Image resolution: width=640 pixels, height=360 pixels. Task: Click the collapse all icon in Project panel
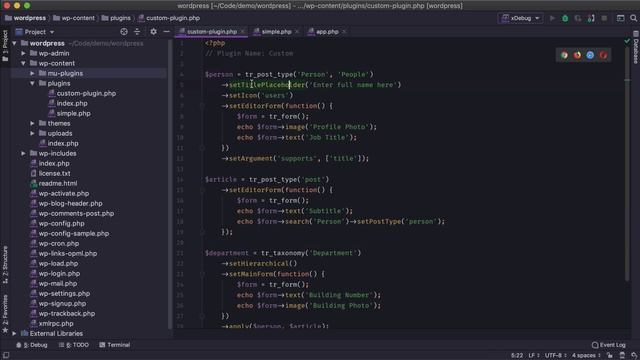point(137,31)
